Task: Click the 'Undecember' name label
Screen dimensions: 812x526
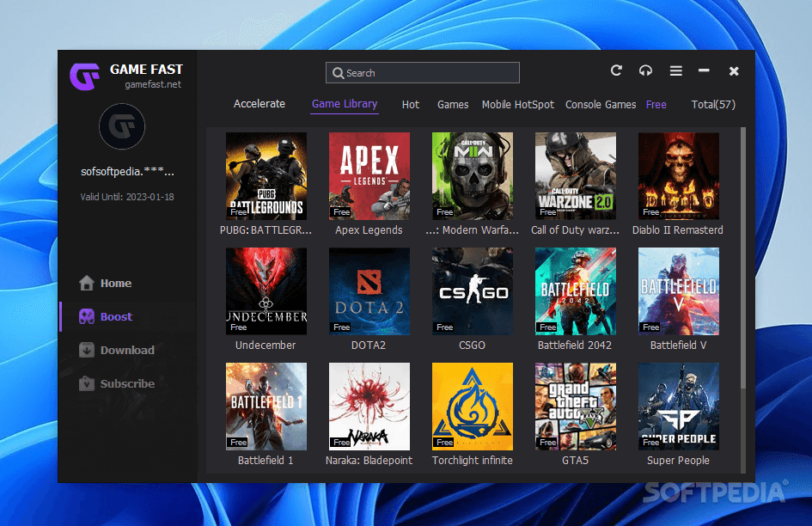Action: [266, 346]
